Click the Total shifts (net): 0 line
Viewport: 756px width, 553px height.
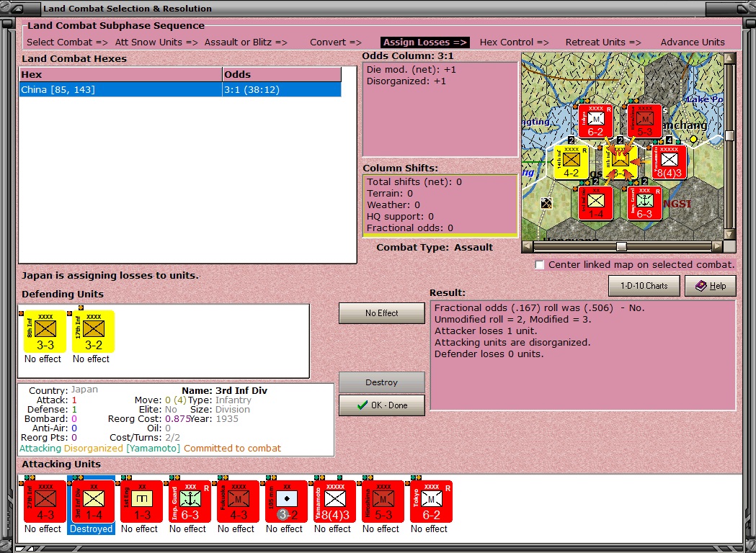pos(414,182)
